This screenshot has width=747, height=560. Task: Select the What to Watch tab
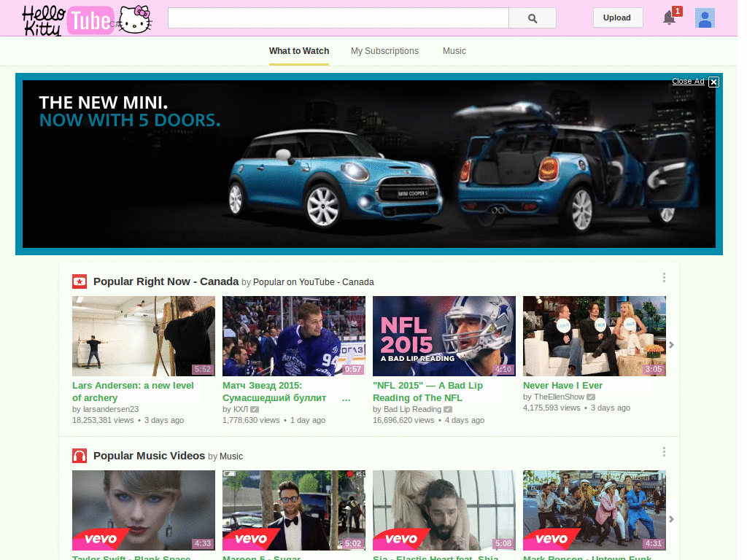pyautogui.click(x=298, y=51)
